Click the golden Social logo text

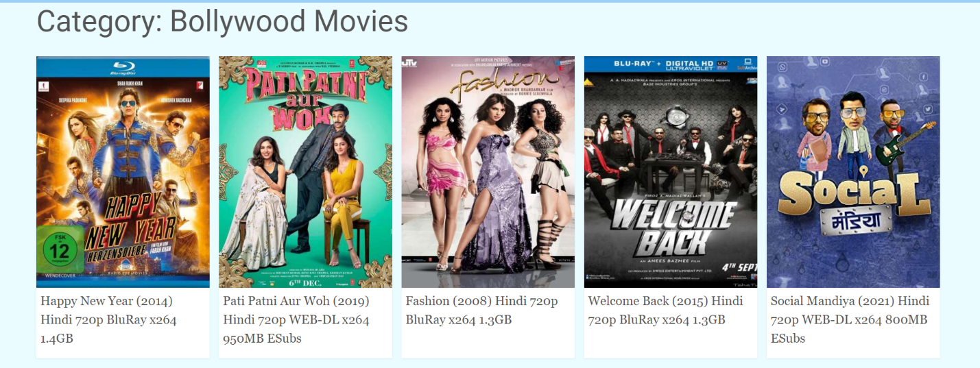[x=852, y=193]
